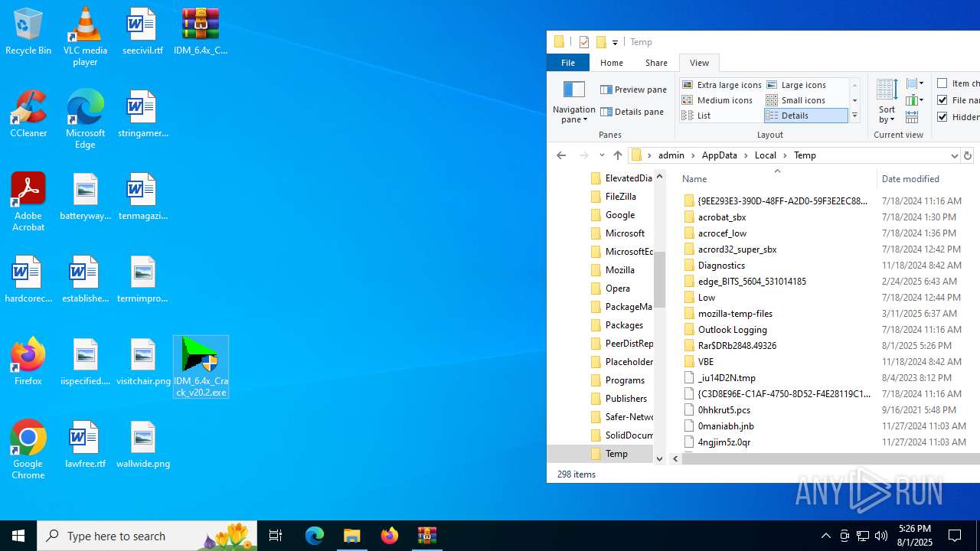Click the Navigation pane icon

[574, 89]
